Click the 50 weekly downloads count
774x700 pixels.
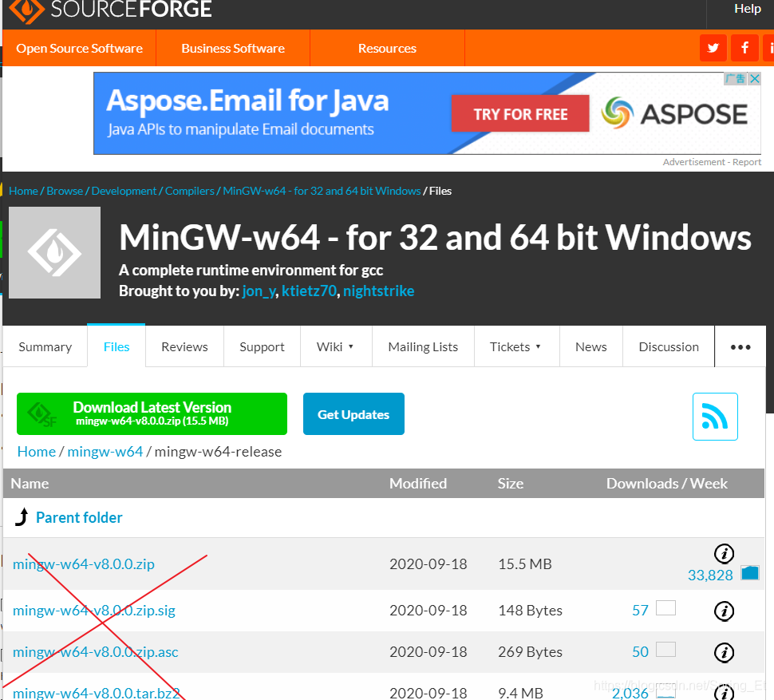640,652
